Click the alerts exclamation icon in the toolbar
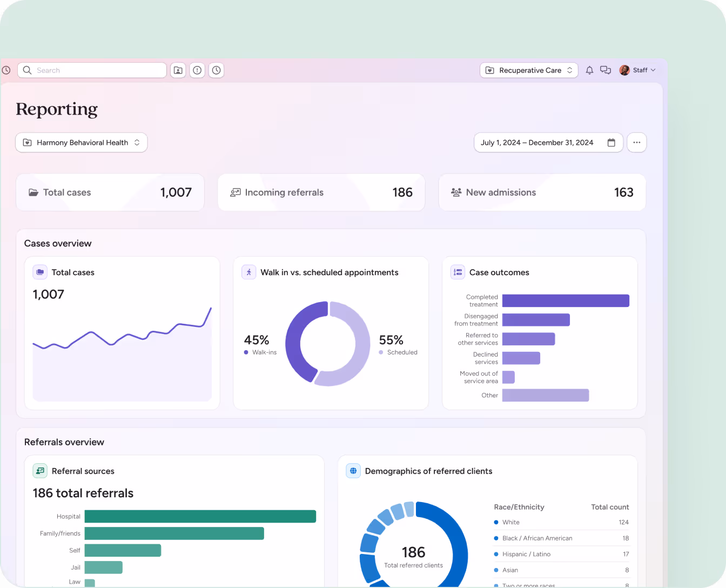 click(x=197, y=70)
